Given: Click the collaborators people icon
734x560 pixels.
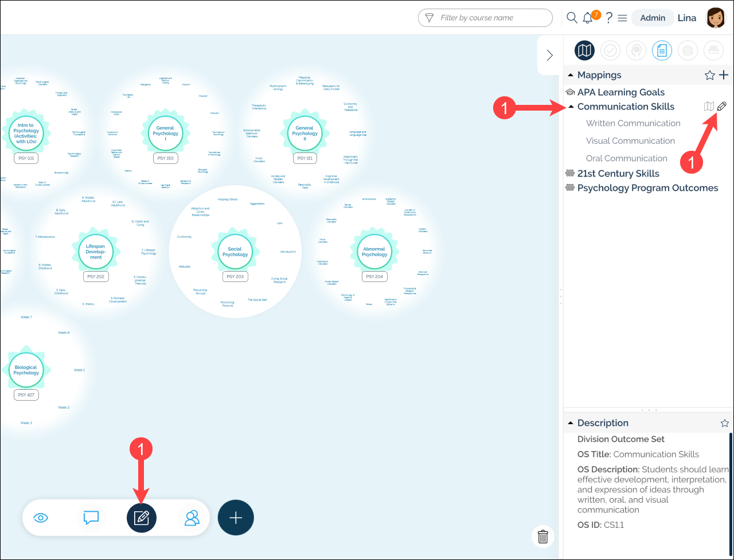Looking at the screenshot, I should tap(192, 518).
